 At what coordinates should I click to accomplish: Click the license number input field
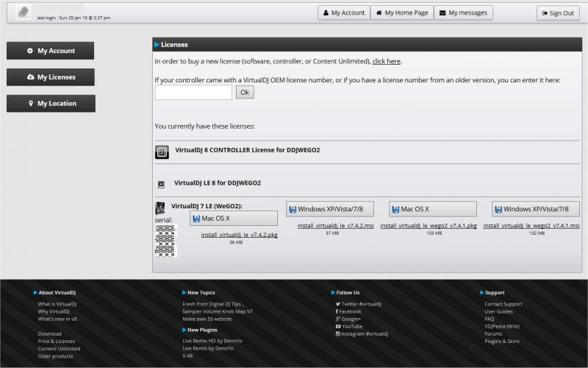coord(193,93)
